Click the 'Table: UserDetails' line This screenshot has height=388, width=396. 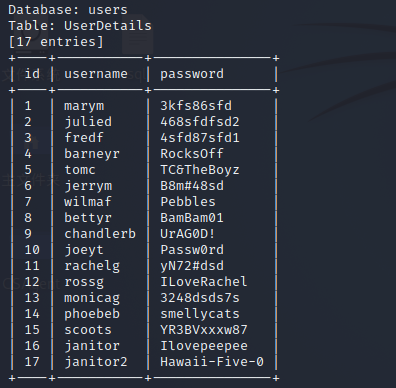tap(80, 26)
